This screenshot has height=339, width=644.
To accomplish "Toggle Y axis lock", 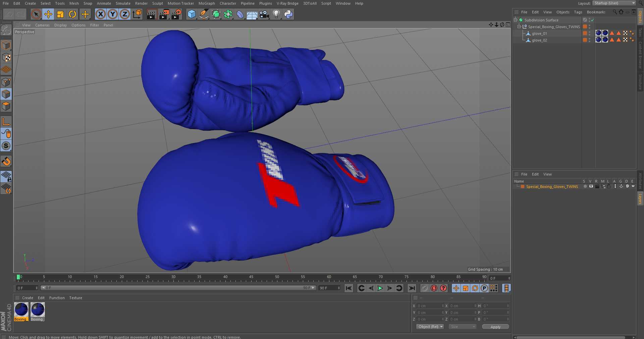I will pyautogui.click(x=113, y=14).
